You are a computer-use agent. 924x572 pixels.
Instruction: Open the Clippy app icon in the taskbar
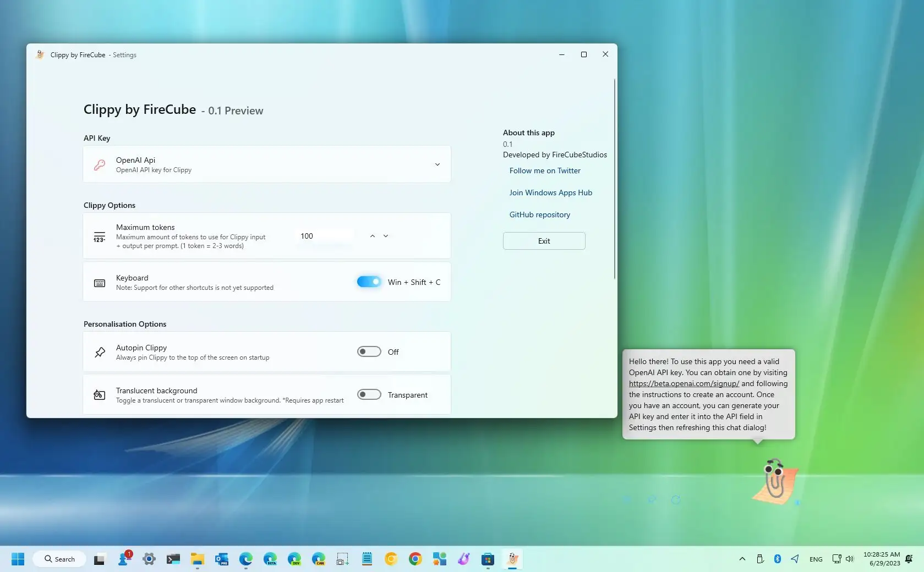[x=512, y=559]
